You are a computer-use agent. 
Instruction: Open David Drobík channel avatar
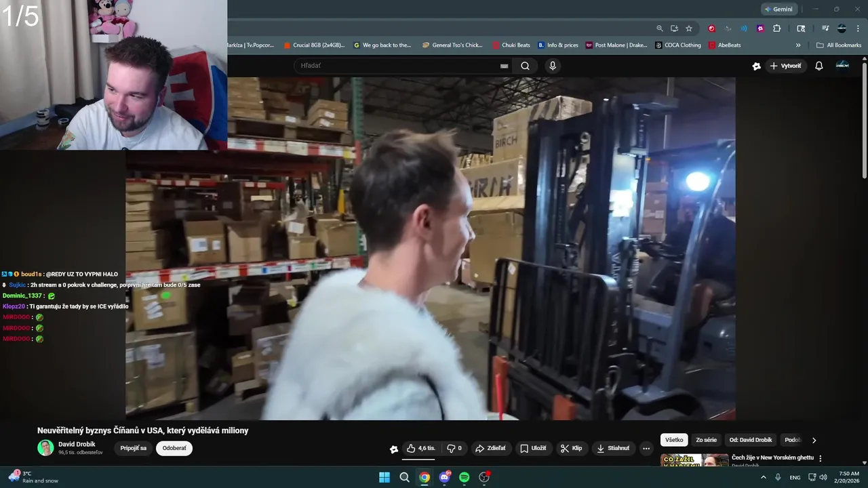pyautogui.click(x=45, y=448)
